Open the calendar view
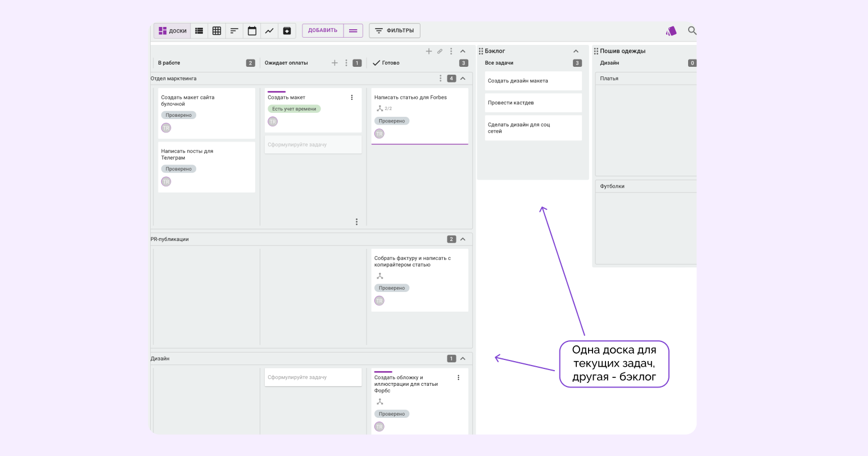The height and width of the screenshot is (456, 868). [x=252, y=31]
